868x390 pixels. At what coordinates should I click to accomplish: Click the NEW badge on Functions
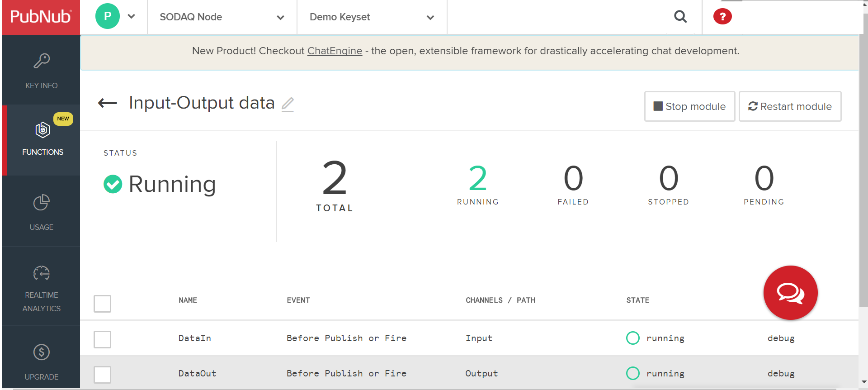[63, 119]
